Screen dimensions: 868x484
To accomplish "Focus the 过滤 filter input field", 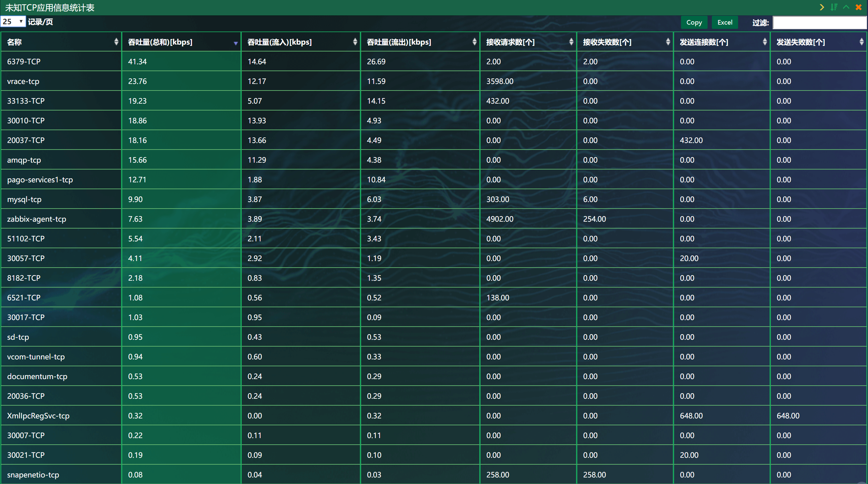I will [819, 23].
